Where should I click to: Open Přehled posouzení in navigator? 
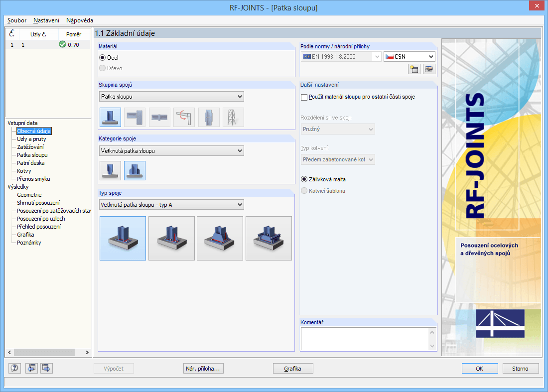point(39,227)
